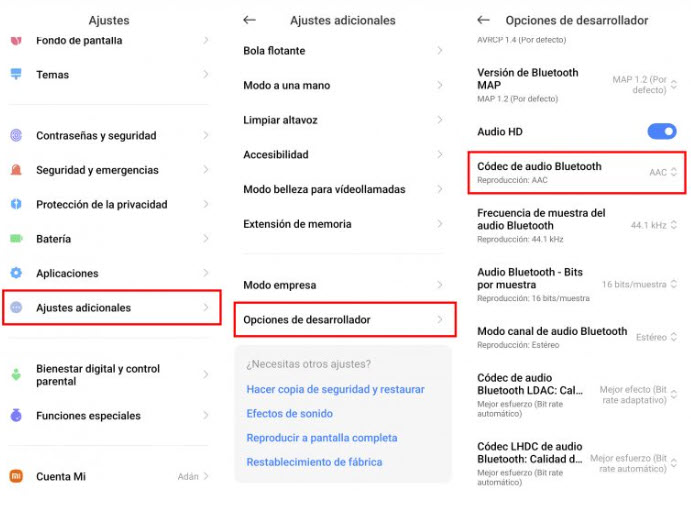
Task: Open the Códec de audio Bluetooth AAC selector
Action: click(662, 172)
